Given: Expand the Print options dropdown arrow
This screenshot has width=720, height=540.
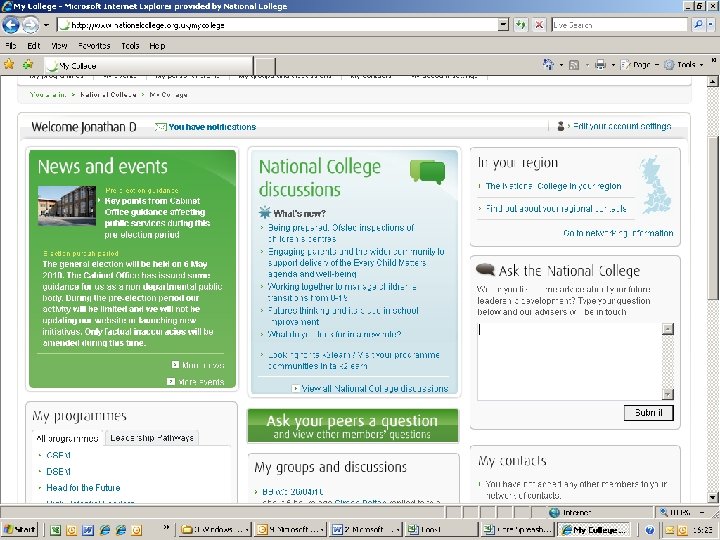Looking at the screenshot, I should point(613,65).
